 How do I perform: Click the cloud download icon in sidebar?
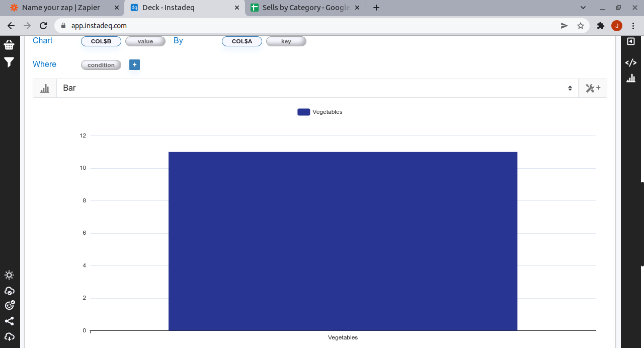point(9,336)
